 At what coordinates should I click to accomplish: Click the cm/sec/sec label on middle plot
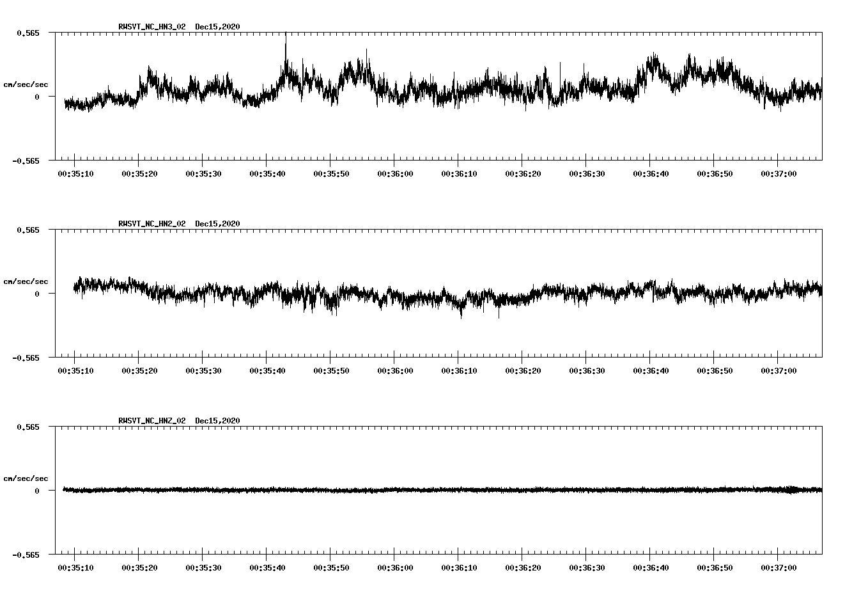26,280
